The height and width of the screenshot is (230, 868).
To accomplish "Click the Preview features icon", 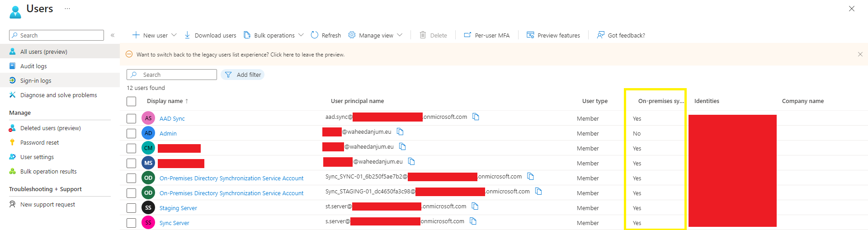I will 530,35.
